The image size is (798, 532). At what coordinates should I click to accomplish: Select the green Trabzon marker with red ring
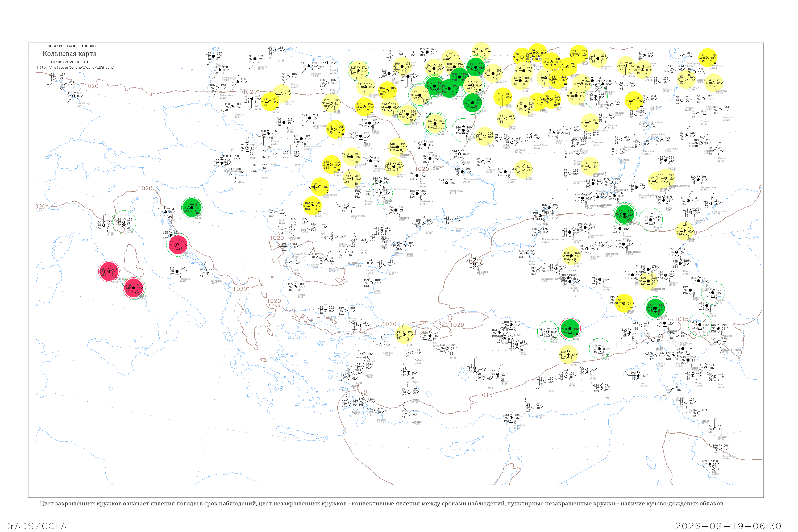click(570, 329)
